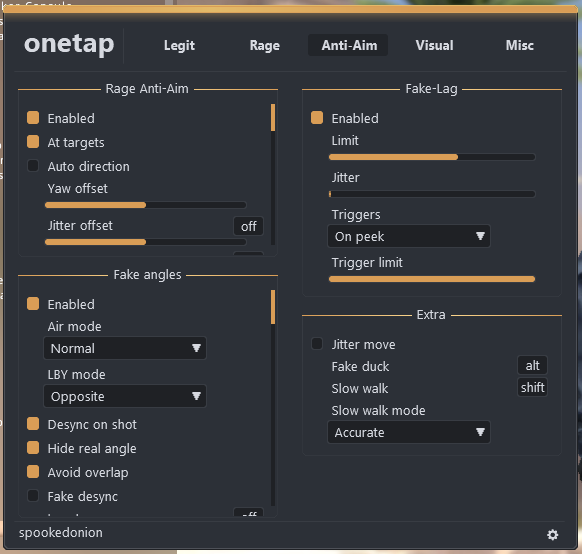Click the Fake duck alt keybind button
Image resolution: width=582 pixels, height=554 pixels.
532,366
